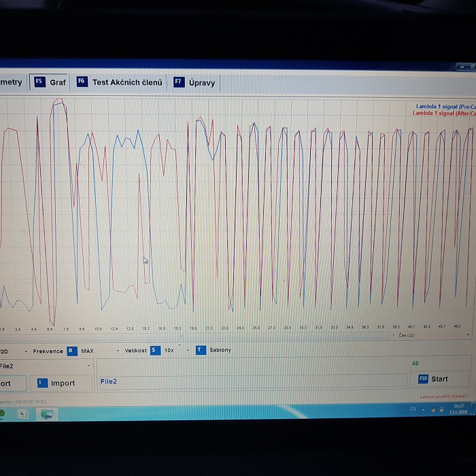
Task: Click the T Šablony icon
Action: coord(200,350)
